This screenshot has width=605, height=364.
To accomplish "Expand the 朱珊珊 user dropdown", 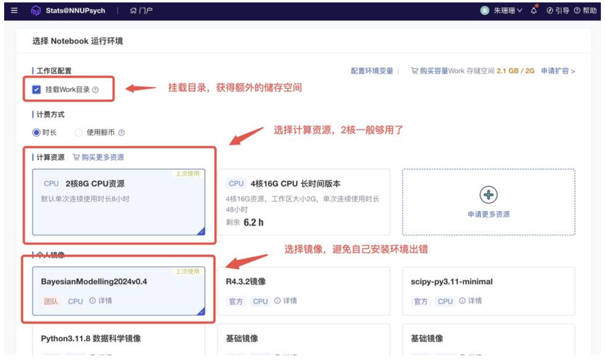I will (x=507, y=11).
